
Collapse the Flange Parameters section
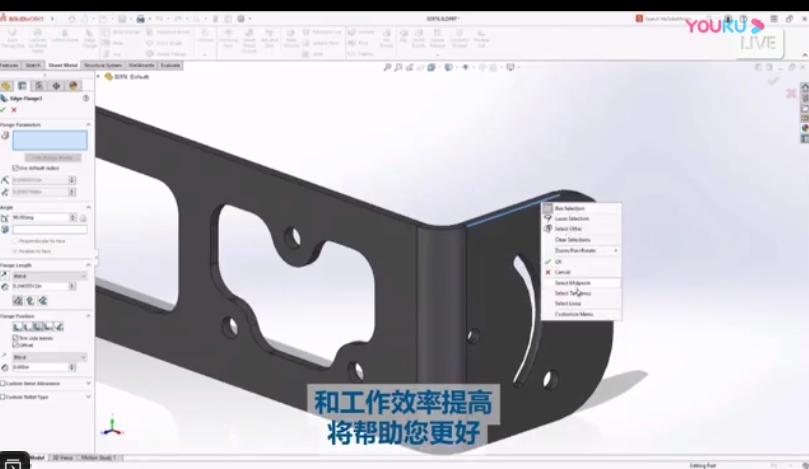88,124
